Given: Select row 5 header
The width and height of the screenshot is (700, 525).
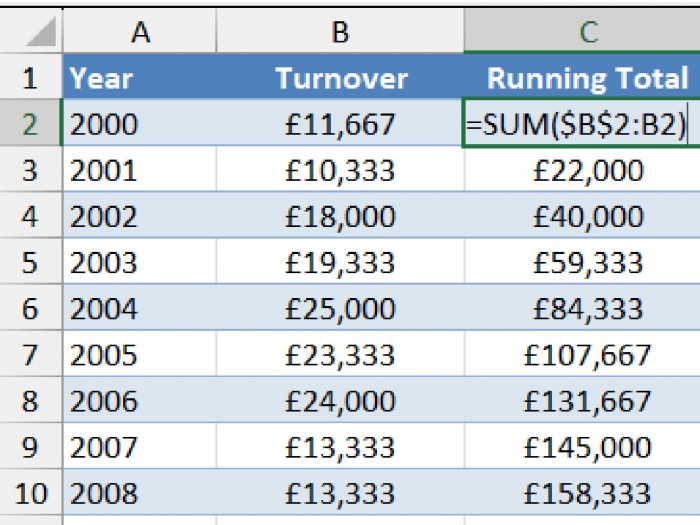Looking at the screenshot, I should pos(29,262).
